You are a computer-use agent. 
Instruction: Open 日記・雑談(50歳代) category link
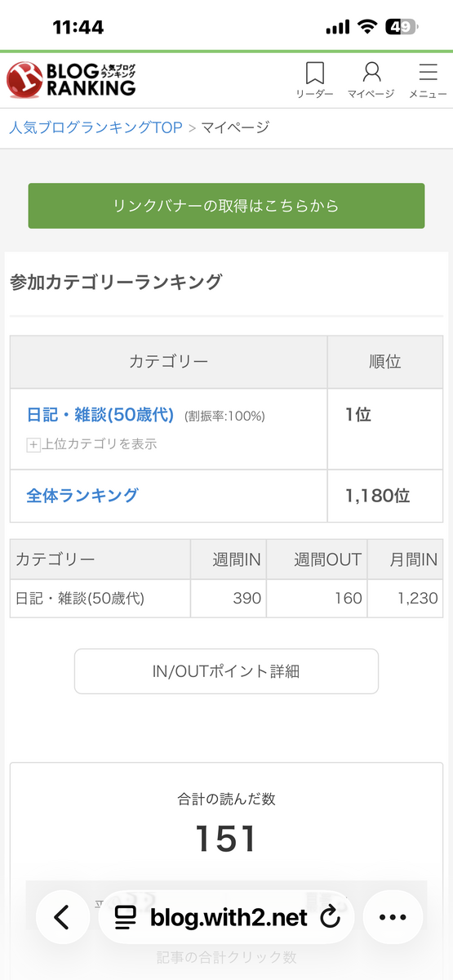tap(100, 415)
